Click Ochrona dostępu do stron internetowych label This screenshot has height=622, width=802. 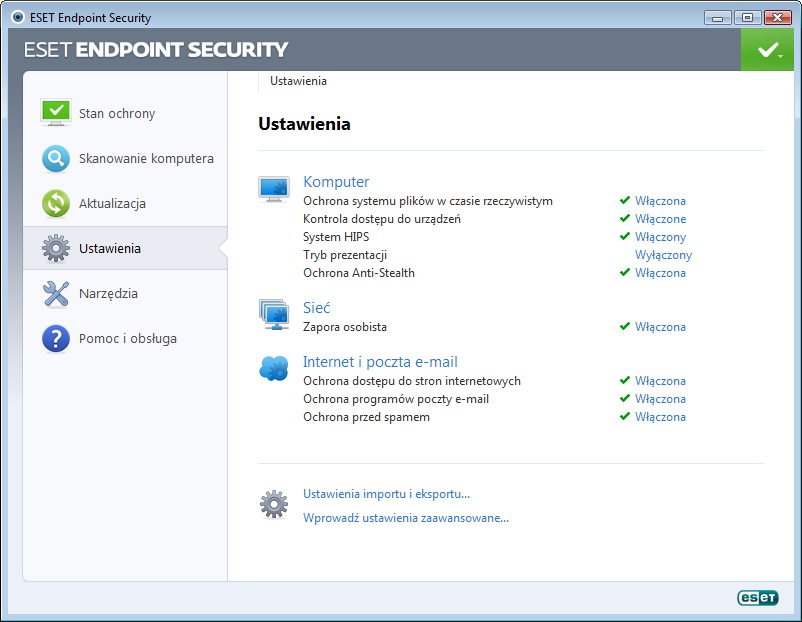click(x=412, y=381)
